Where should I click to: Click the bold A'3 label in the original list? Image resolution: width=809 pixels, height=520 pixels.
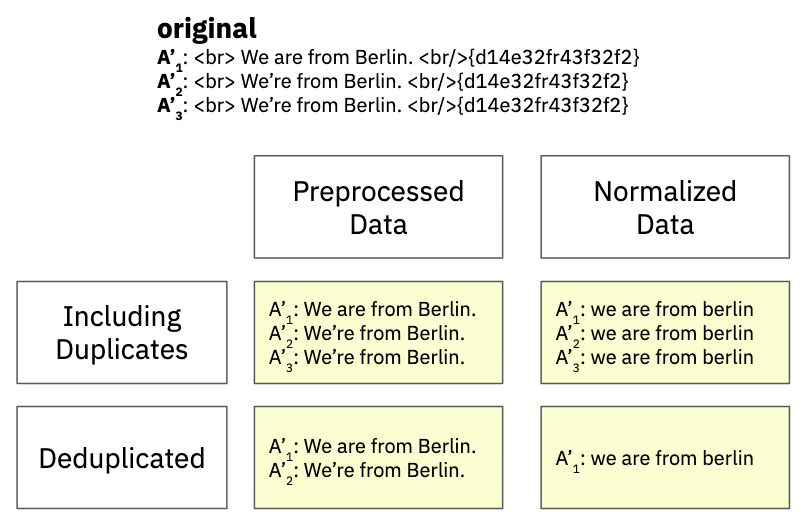[x=170, y=105]
